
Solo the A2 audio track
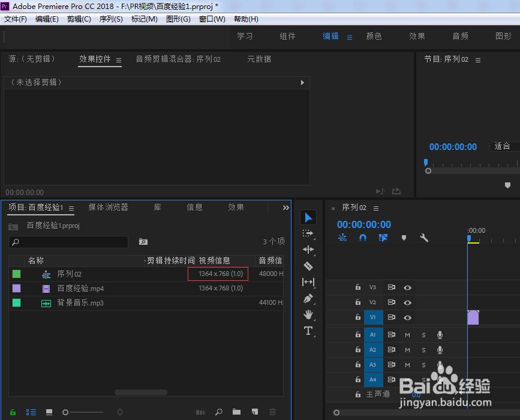tap(423, 350)
